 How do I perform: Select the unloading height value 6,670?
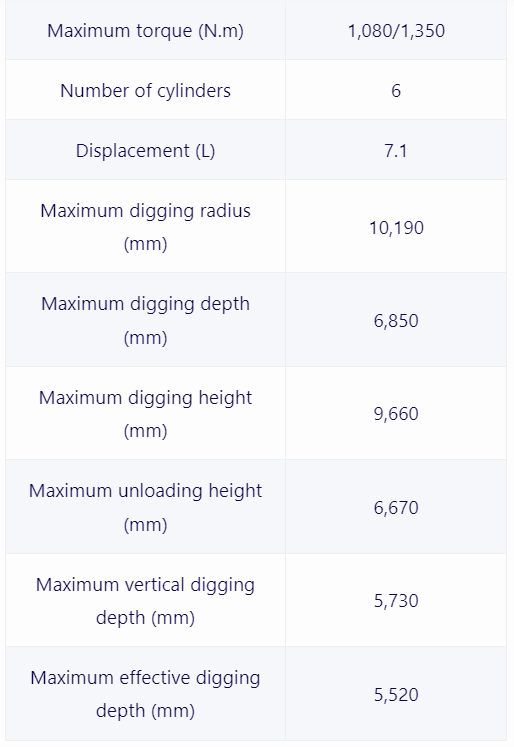[x=396, y=507]
